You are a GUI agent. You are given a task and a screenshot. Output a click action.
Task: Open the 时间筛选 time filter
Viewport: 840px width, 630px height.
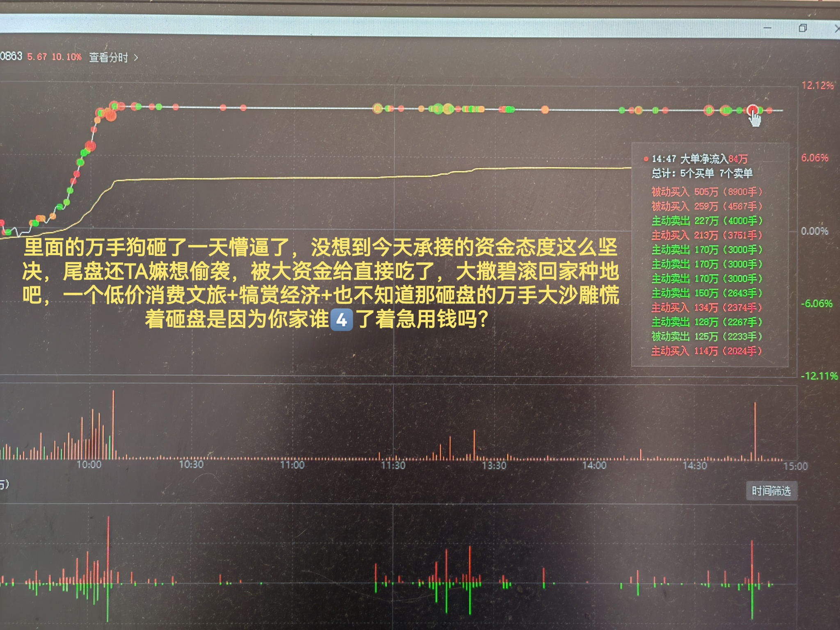pos(771,491)
